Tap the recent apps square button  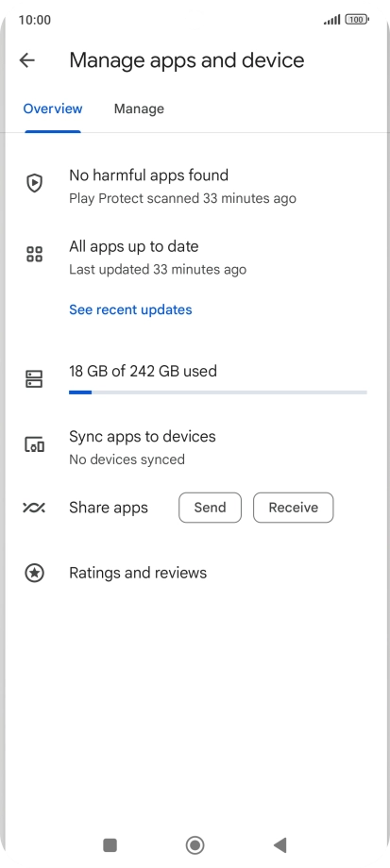(x=110, y=844)
